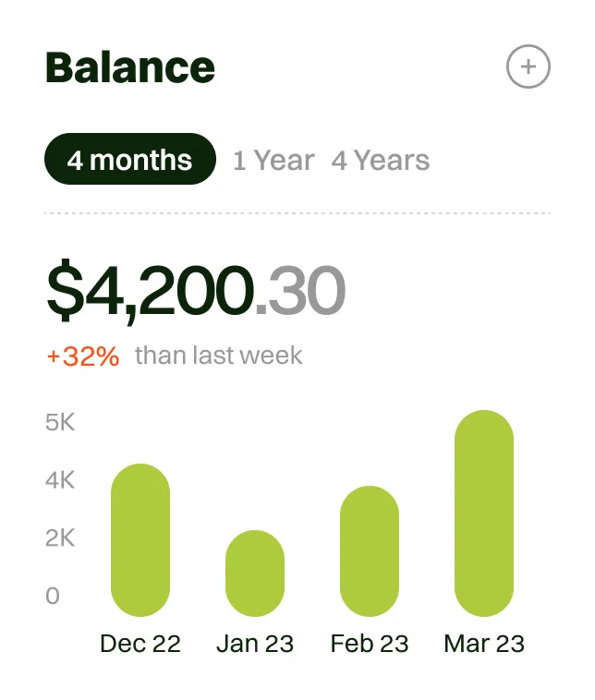595x700 pixels.
Task: Click the 2K y-axis label
Action: 59,538
